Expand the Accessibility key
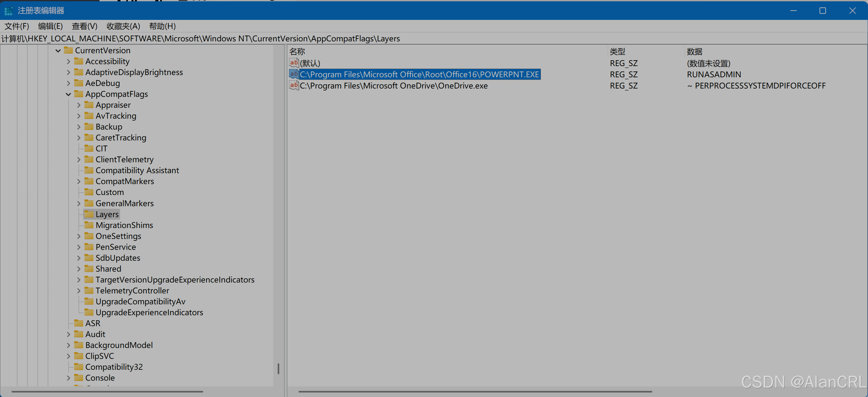This screenshot has height=397, width=868. (x=68, y=61)
